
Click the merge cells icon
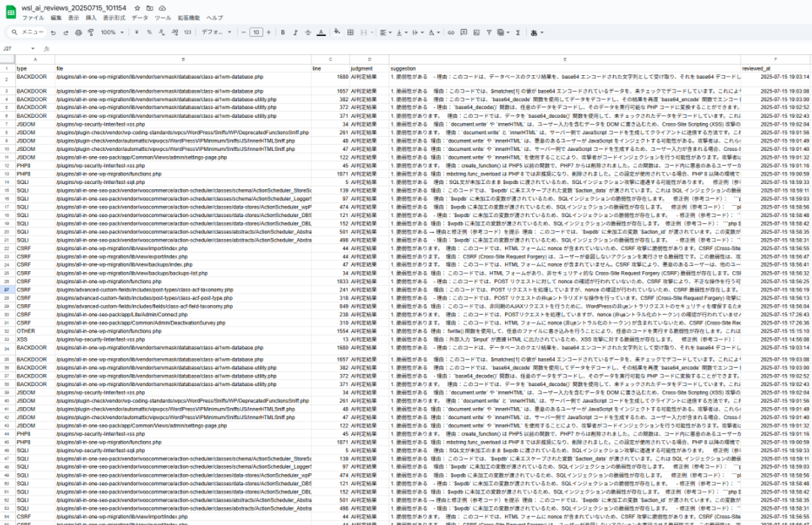click(x=363, y=32)
